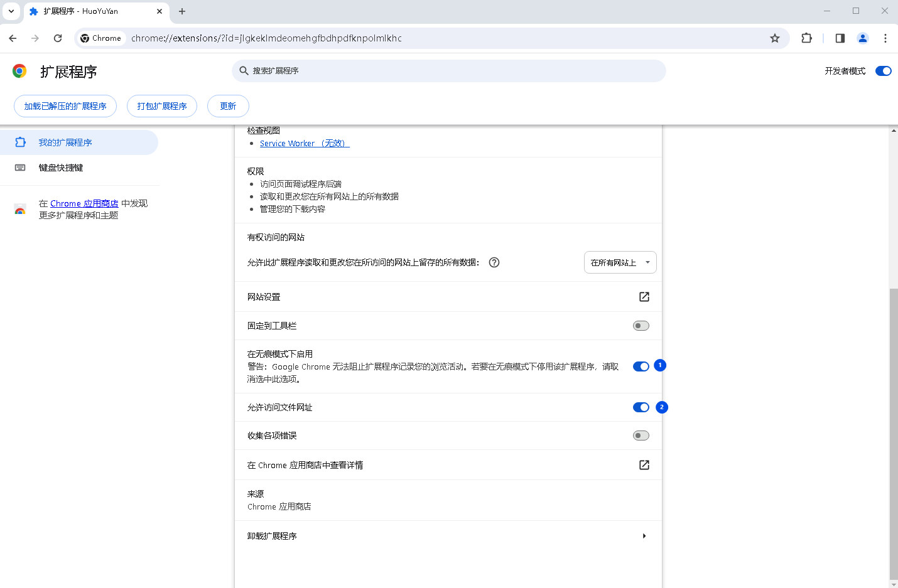Click the help question mark icon
898x588 pixels.
[x=494, y=262]
